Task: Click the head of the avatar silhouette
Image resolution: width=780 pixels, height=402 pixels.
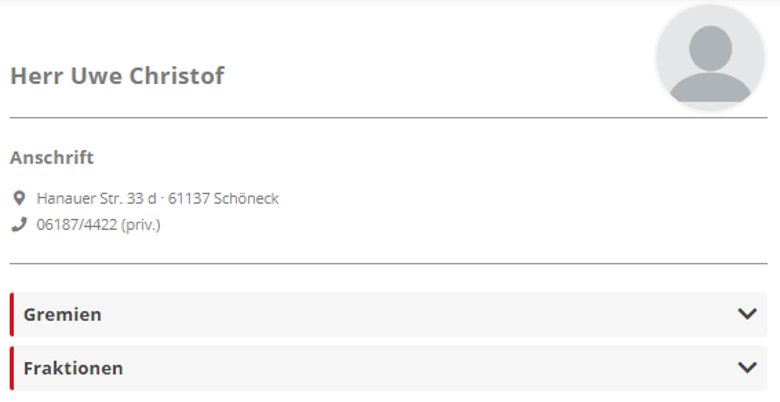Action: point(710,48)
